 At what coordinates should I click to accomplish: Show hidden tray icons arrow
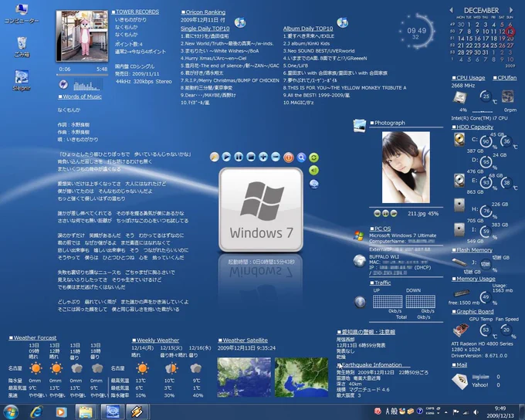click(x=446, y=412)
